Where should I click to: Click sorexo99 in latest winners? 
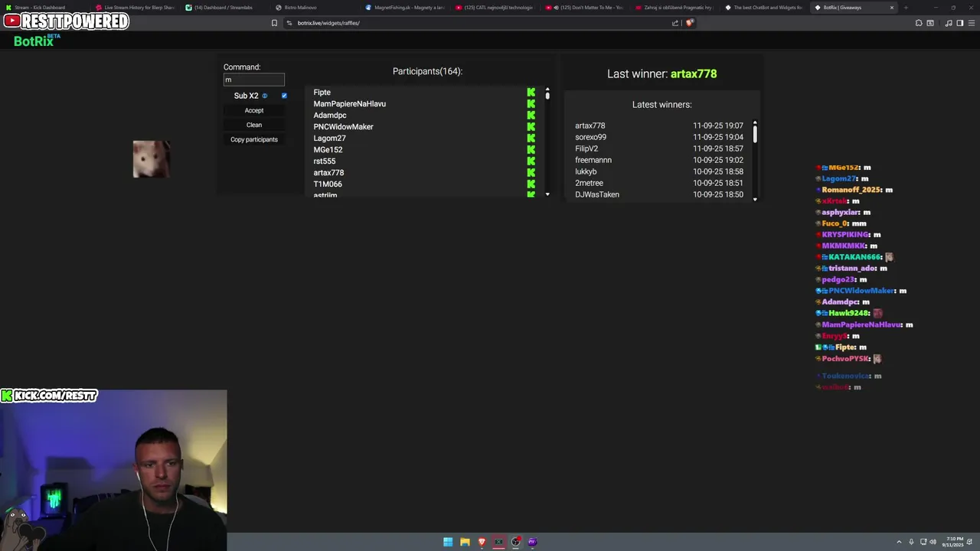click(x=590, y=137)
